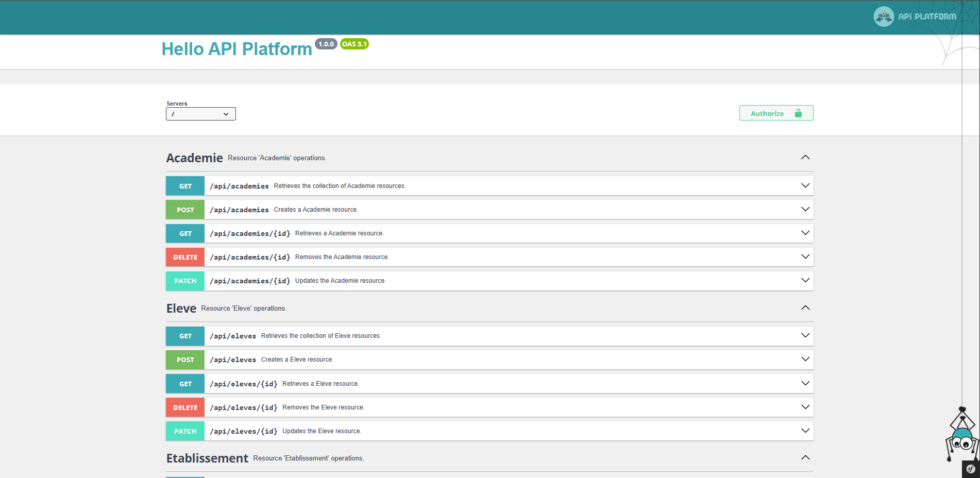
Task: Click the POST badge for /api/eleves
Action: click(x=184, y=360)
